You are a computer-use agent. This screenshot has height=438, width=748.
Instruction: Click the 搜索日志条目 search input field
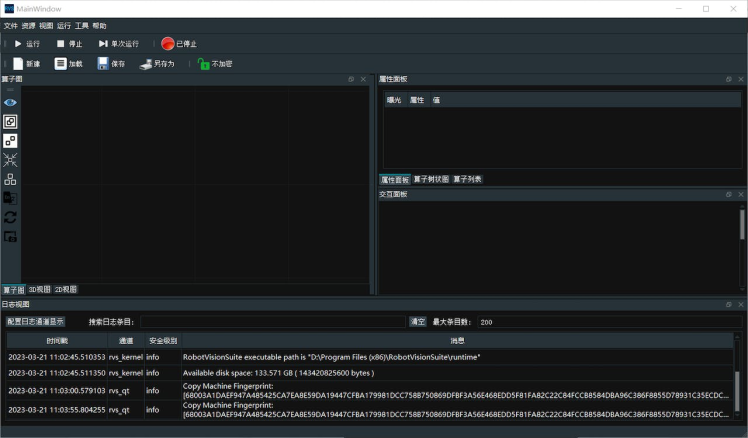pyautogui.click(x=272, y=322)
